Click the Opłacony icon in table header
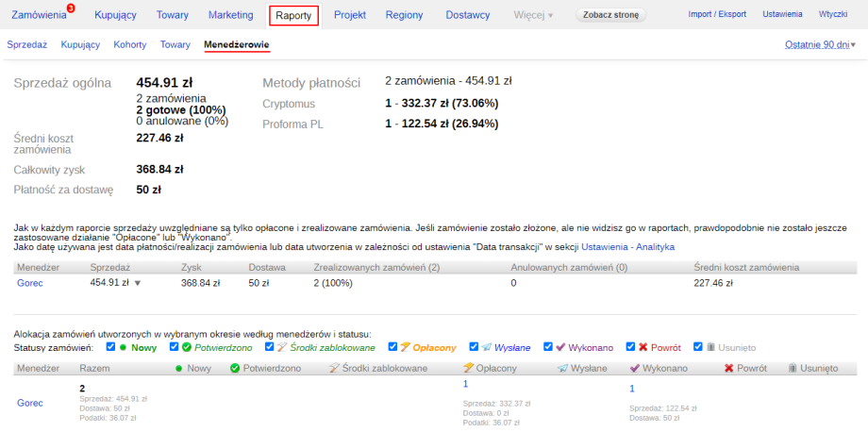The height and width of the screenshot is (432, 868). (468, 368)
